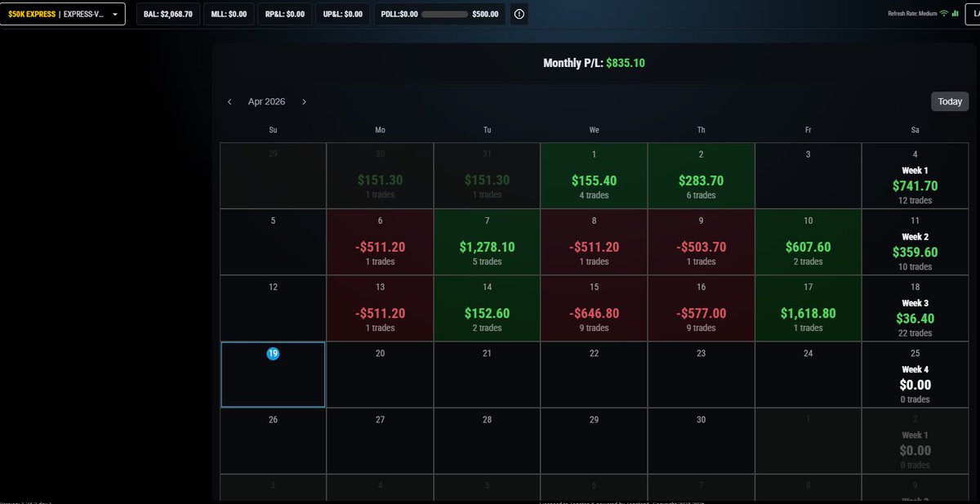
Task: Click the Su column header
Action: pos(273,130)
